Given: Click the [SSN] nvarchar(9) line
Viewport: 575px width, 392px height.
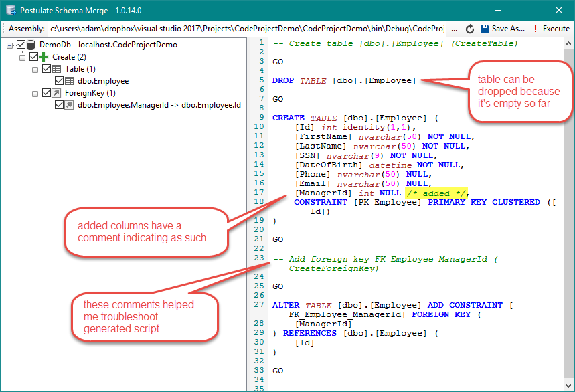Looking at the screenshot, I should click(366, 155).
